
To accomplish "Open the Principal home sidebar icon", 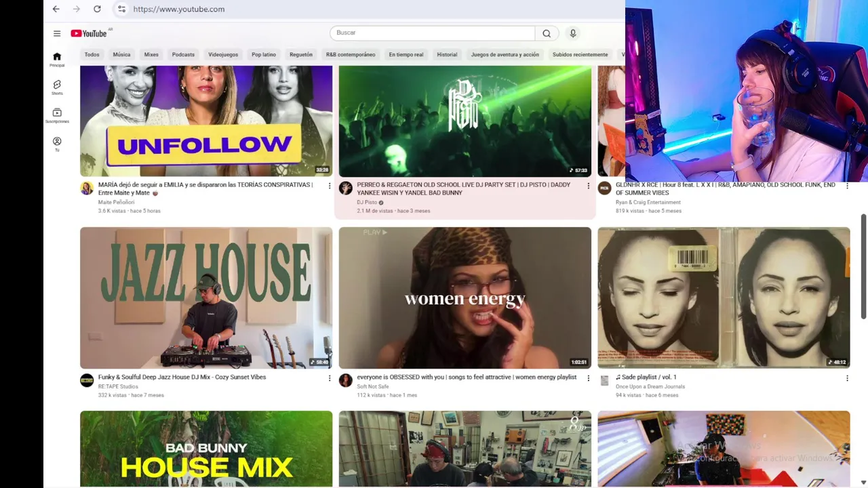I will (x=57, y=60).
